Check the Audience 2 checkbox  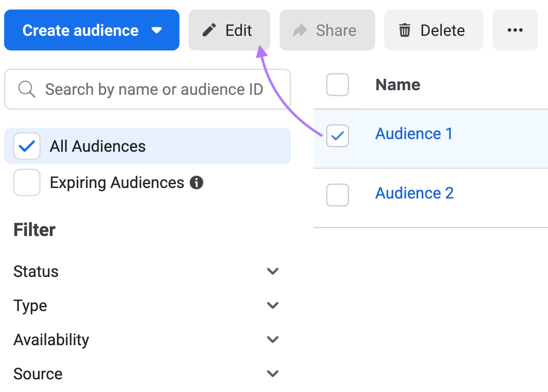click(x=337, y=195)
